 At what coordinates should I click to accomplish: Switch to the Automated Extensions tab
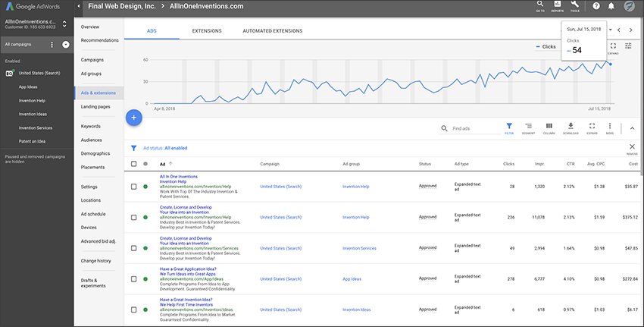click(272, 31)
